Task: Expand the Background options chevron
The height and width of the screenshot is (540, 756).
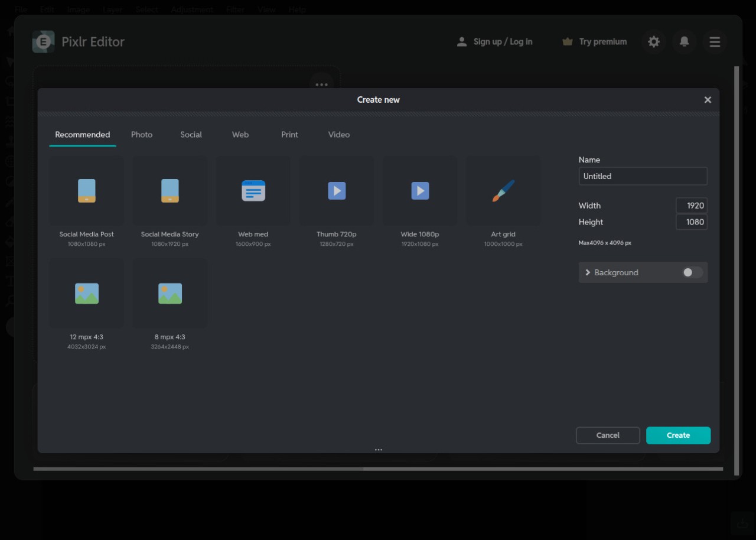Action: point(588,272)
